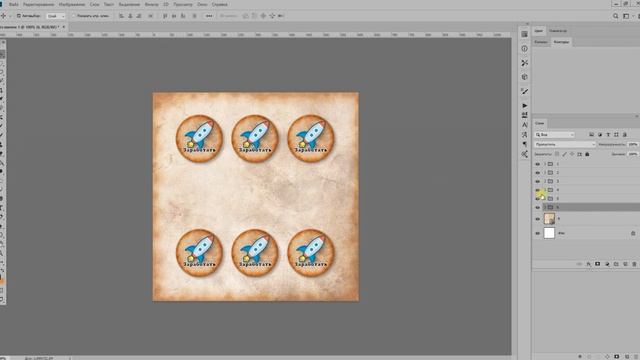Filter layers by adjustment layers icon
The height and width of the screenshot is (360, 640).
point(600,134)
